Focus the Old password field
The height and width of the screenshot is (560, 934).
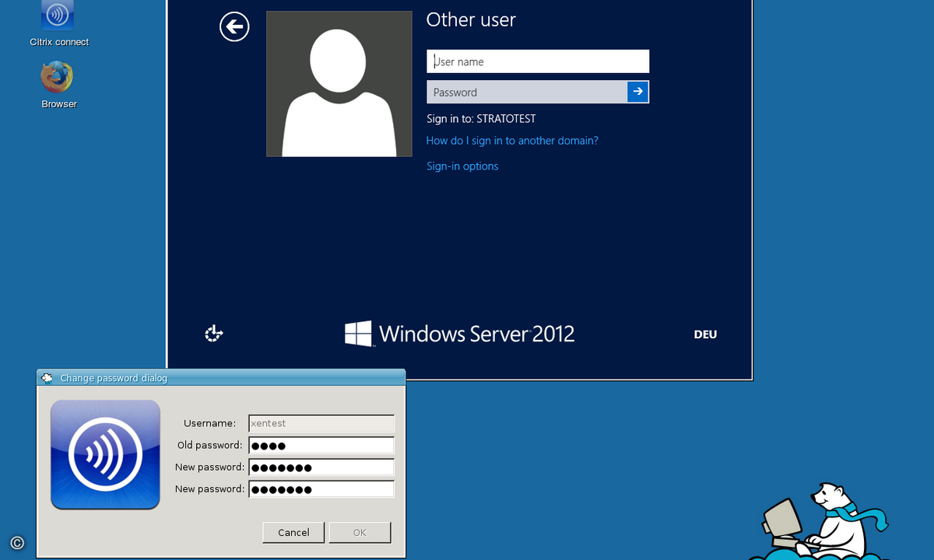pyautogui.click(x=321, y=446)
